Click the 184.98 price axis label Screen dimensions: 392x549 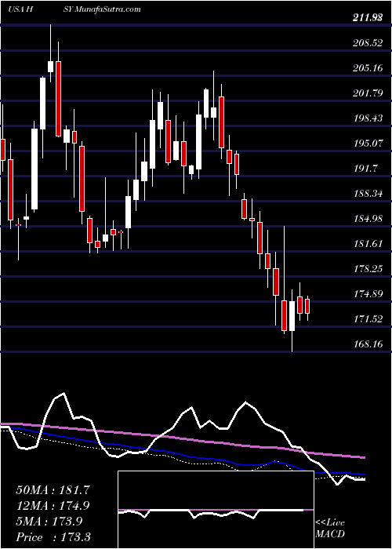(x=368, y=219)
